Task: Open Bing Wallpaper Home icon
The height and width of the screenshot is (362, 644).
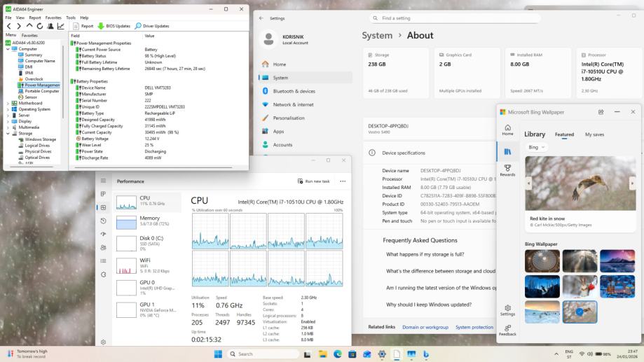Action: [507, 130]
